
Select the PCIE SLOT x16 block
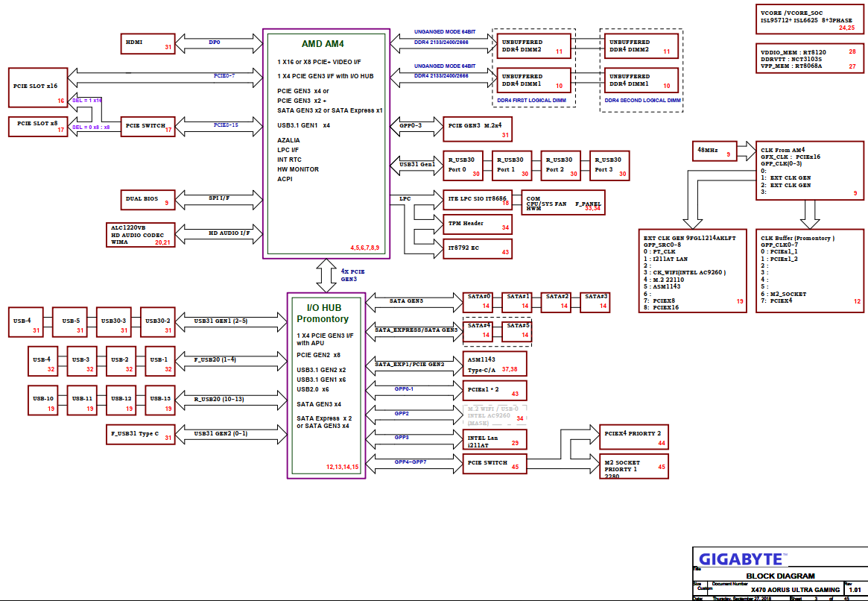tap(38, 87)
